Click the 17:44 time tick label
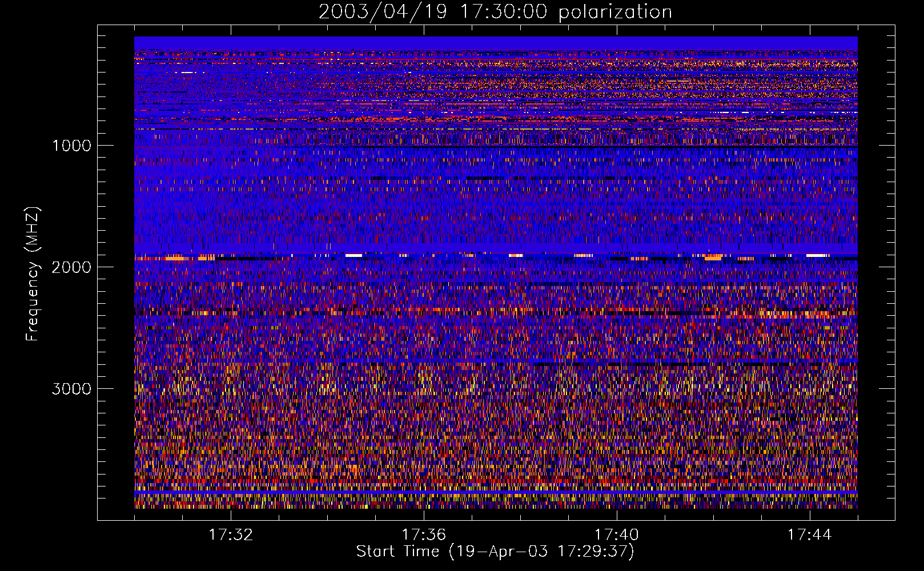924x571 pixels. coord(810,535)
